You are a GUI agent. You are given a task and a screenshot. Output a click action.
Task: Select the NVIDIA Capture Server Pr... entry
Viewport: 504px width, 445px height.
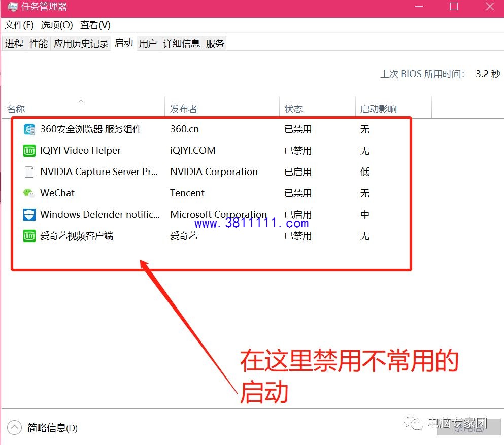point(99,172)
